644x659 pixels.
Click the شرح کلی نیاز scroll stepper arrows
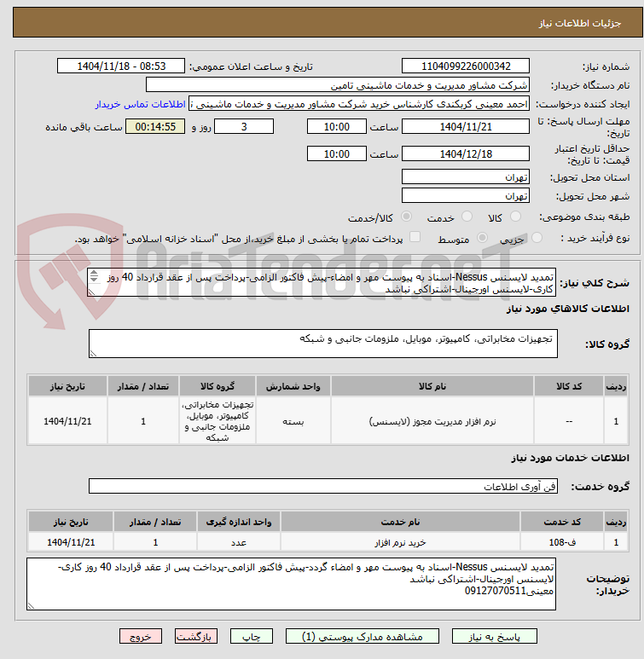click(94, 275)
